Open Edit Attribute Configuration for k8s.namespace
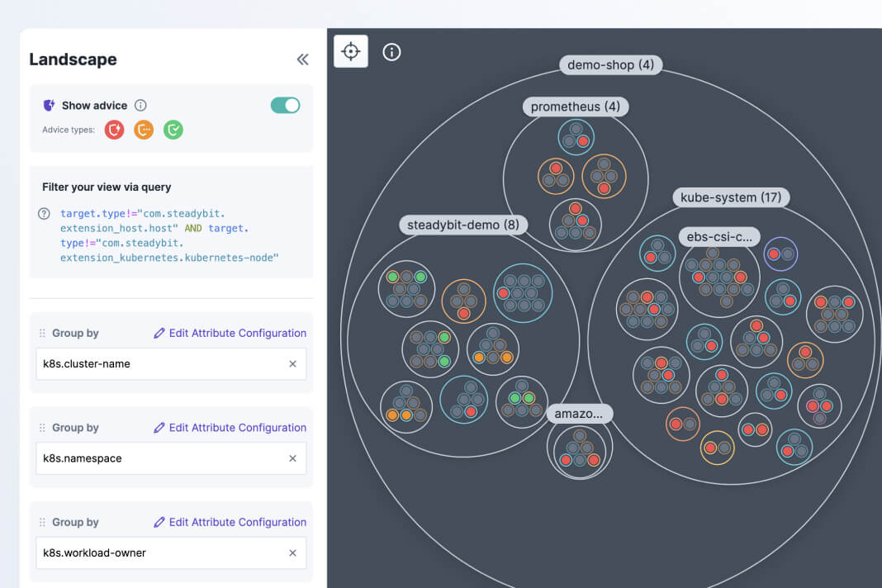 click(229, 427)
